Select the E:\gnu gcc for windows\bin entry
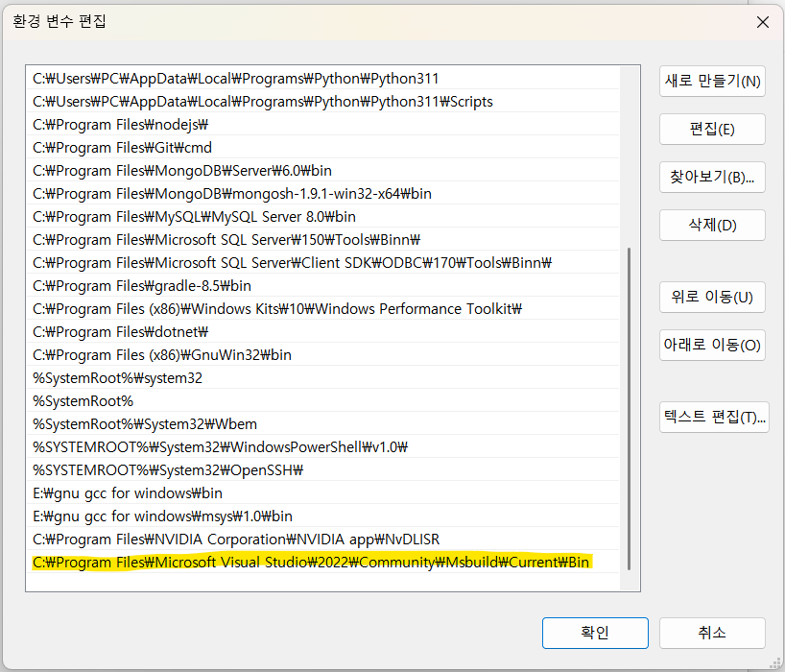785x672 pixels. pos(322,493)
